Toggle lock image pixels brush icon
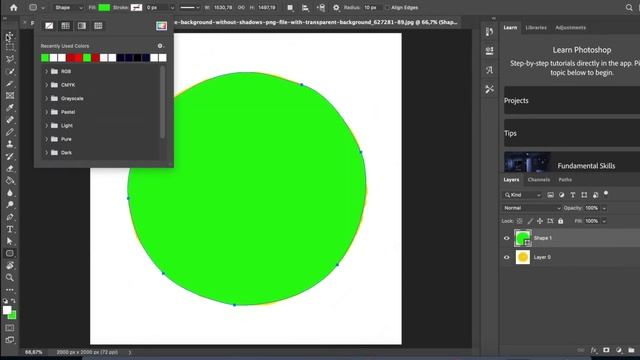Viewport: 640px width, 360px height. tap(530, 221)
